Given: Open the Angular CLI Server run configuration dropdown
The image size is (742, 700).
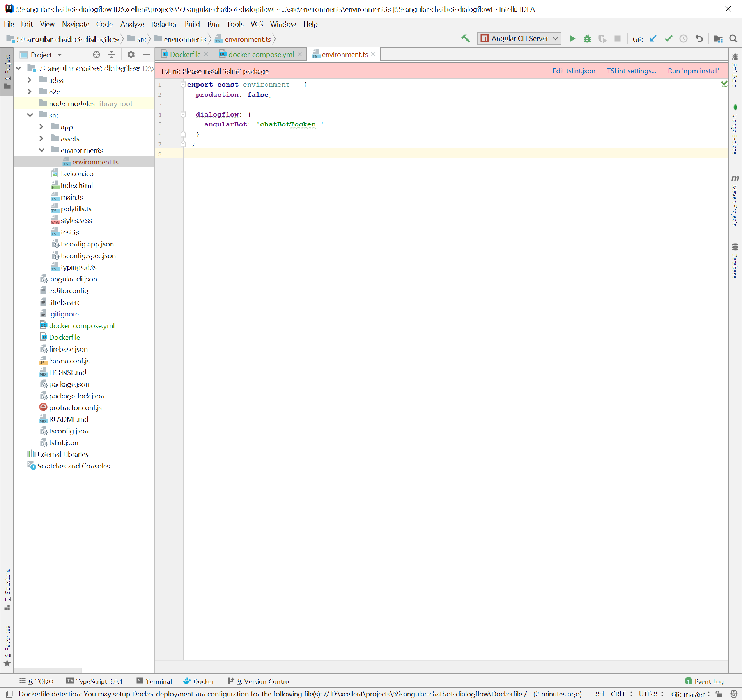Looking at the screenshot, I should (x=519, y=39).
